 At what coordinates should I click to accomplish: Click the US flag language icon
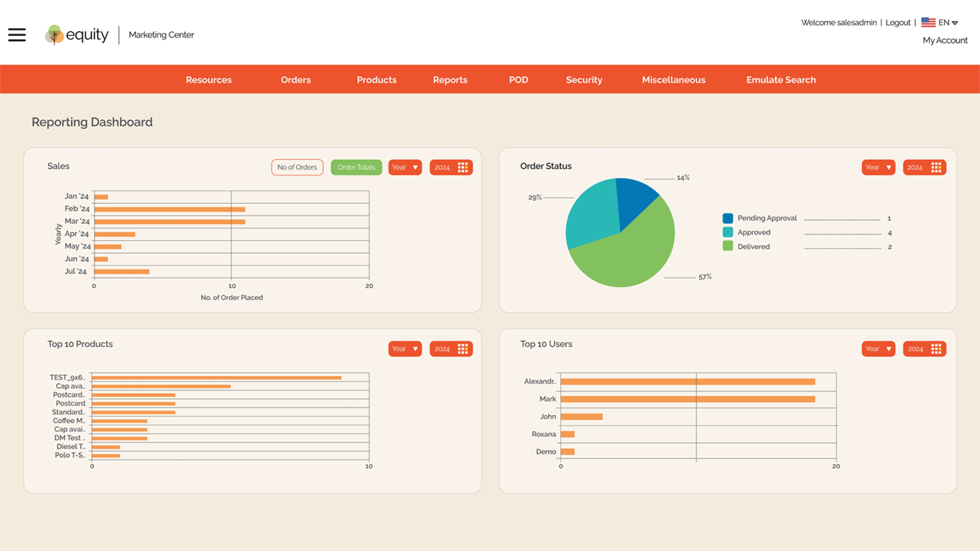tap(928, 22)
